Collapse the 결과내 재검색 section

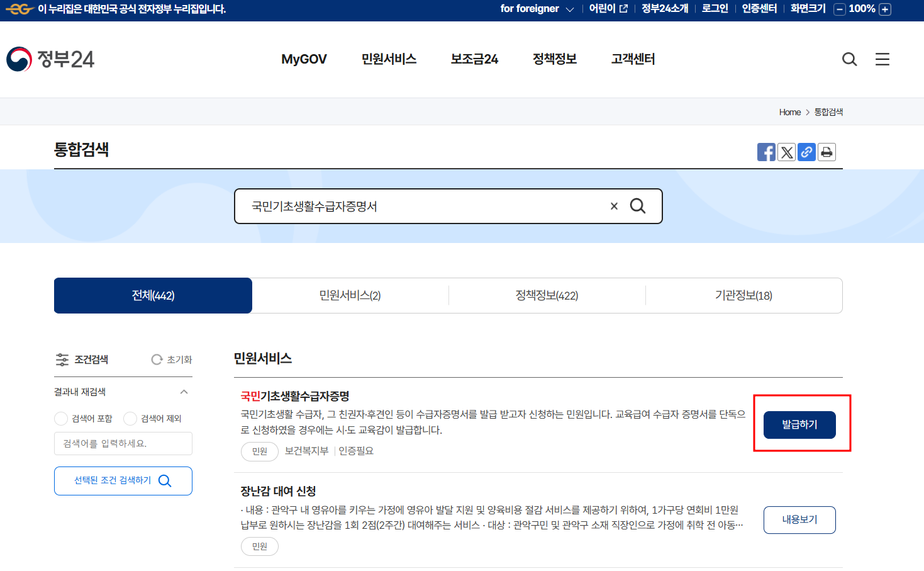[x=184, y=391]
